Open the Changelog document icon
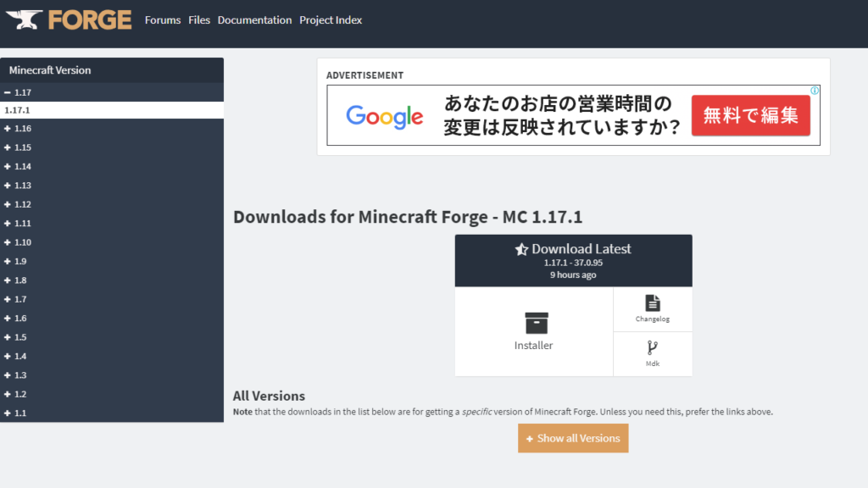The image size is (868, 488). (652, 302)
